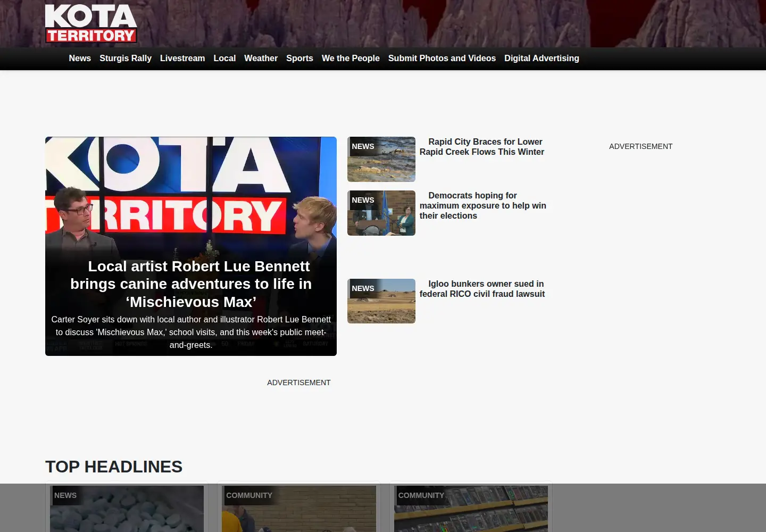The height and width of the screenshot is (532, 766).
Task: Click NEWS tag on Igloo bunkers thumbnail
Action: (363, 288)
